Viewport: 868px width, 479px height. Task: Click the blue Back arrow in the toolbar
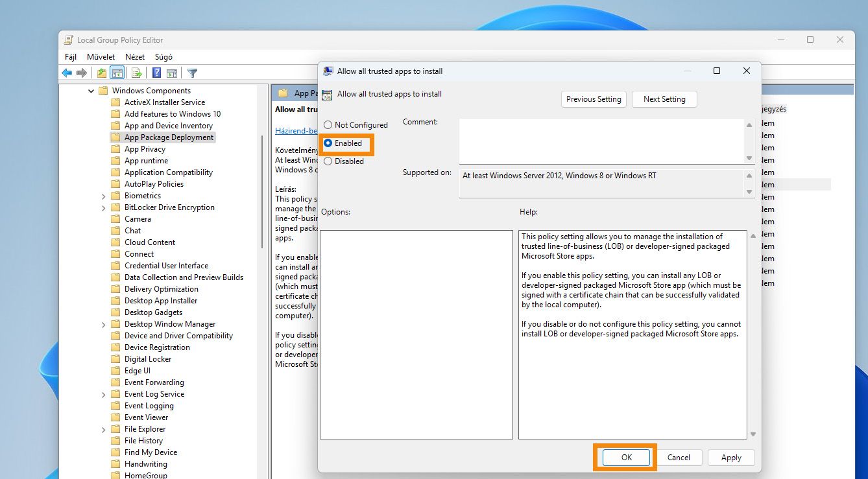click(x=67, y=73)
